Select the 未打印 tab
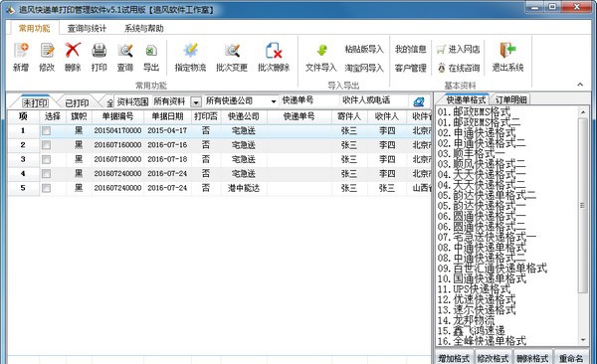 pos(35,103)
